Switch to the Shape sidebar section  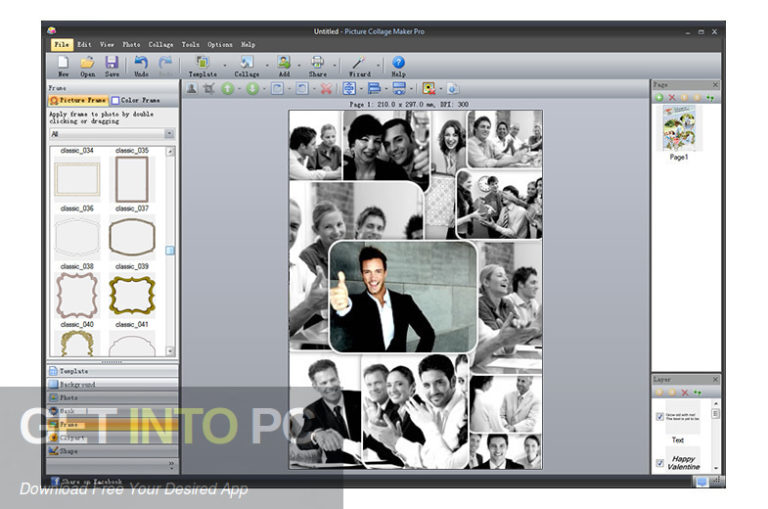(x=113, y=451)
